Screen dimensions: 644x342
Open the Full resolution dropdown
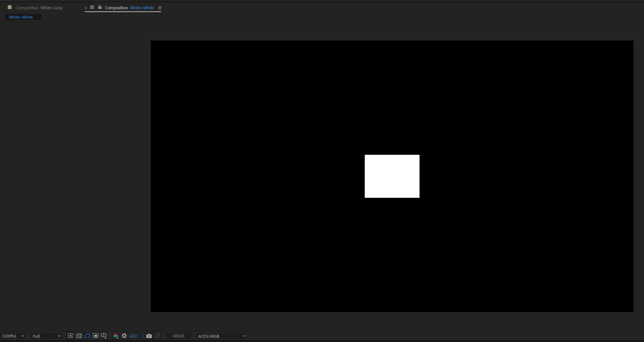(46, 336)
